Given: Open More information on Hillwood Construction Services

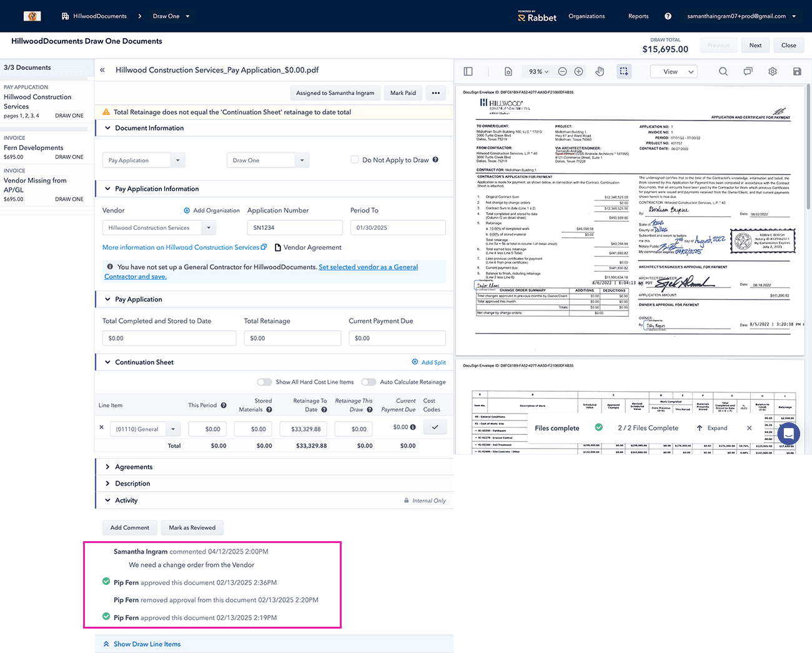Looking at the screenshot, I should tap(184, 247).
